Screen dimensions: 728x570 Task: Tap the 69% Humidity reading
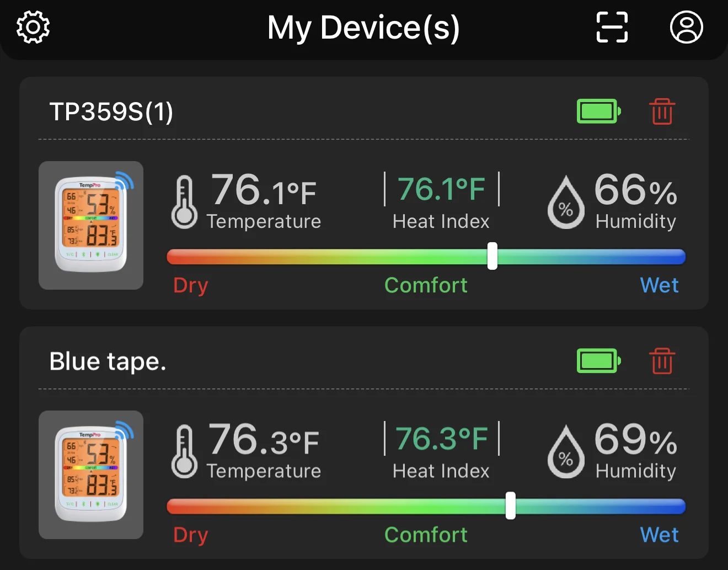[636, 450]
